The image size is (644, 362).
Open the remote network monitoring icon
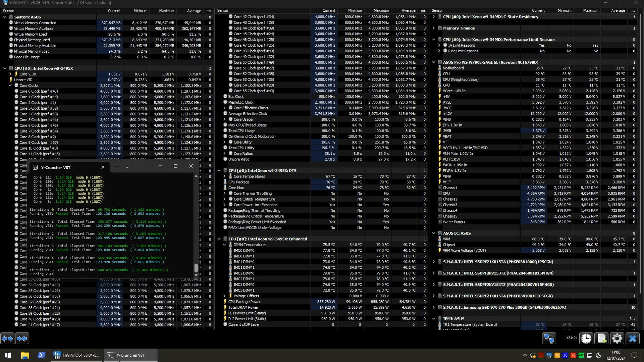549,339
